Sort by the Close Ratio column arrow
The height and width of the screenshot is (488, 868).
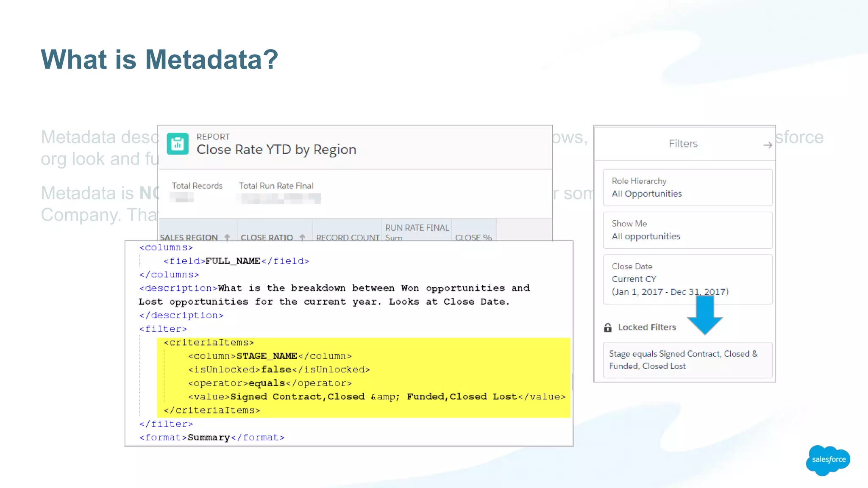(302, 237)
